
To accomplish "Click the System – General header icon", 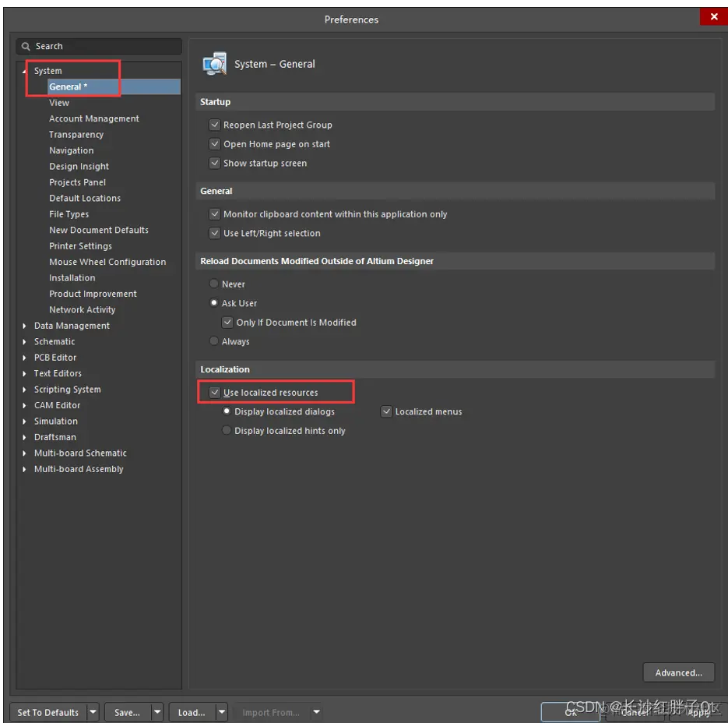I will click(x=214, y=64).
